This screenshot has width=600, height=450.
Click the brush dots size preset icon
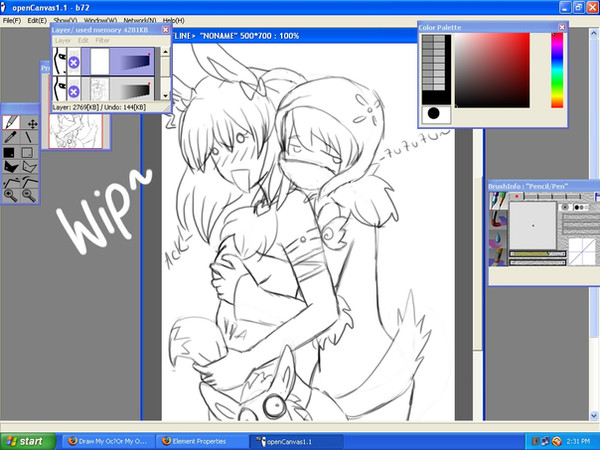581,207
